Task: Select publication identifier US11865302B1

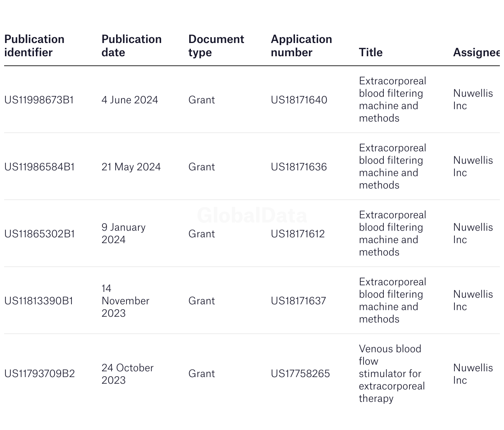Action: (x=39, y=234)
